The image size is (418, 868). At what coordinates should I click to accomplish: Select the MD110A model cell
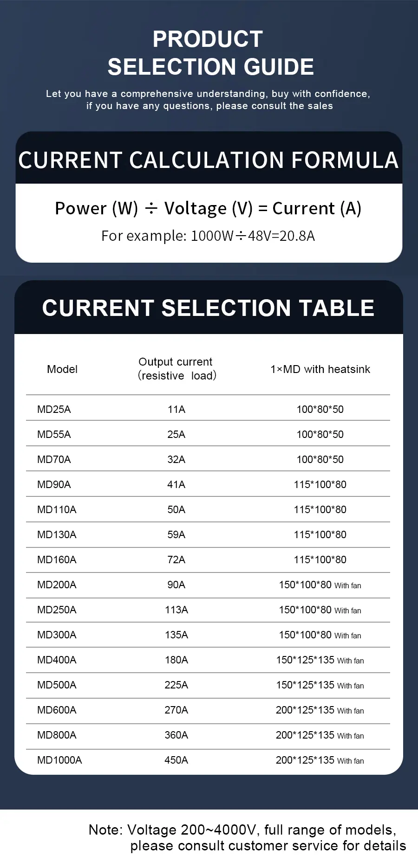point(57,509)
